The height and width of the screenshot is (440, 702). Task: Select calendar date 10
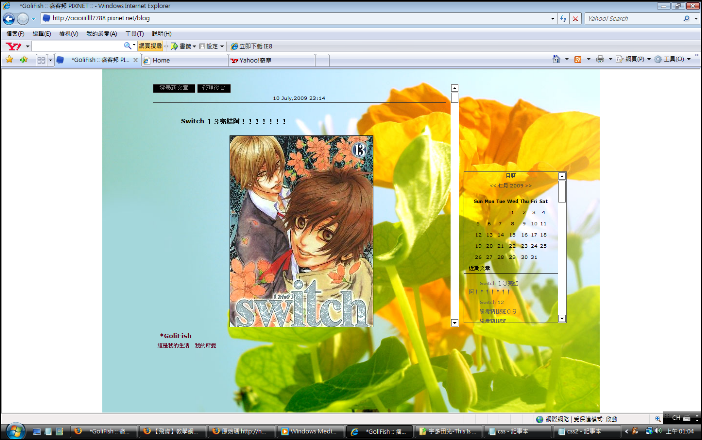[x=534, y=223]
